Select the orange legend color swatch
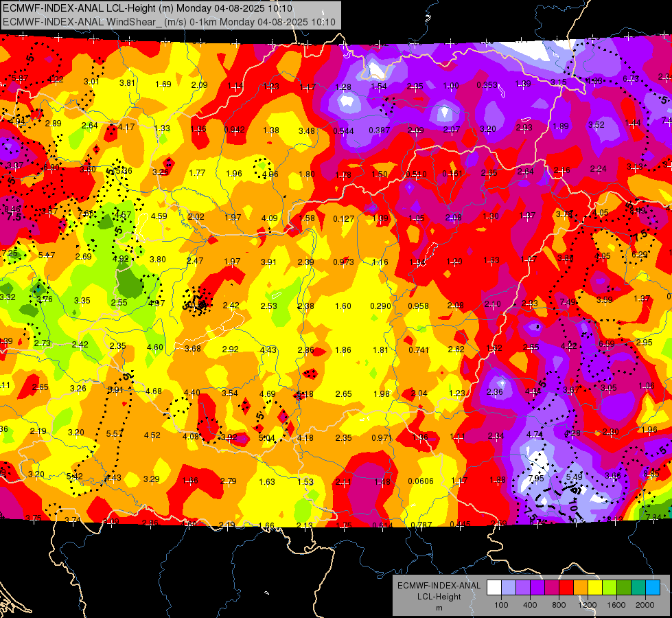The image size is (672, 618). [581, 588]
